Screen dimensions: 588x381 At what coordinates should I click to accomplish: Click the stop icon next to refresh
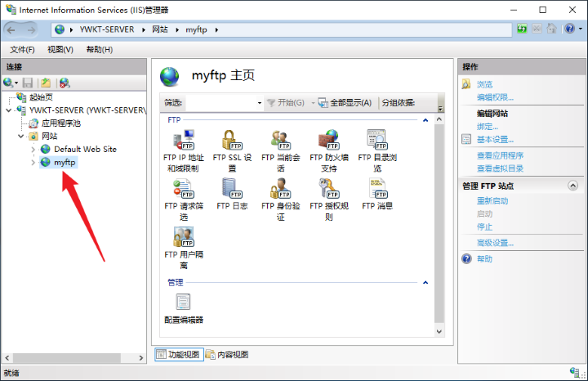(537, 29)
